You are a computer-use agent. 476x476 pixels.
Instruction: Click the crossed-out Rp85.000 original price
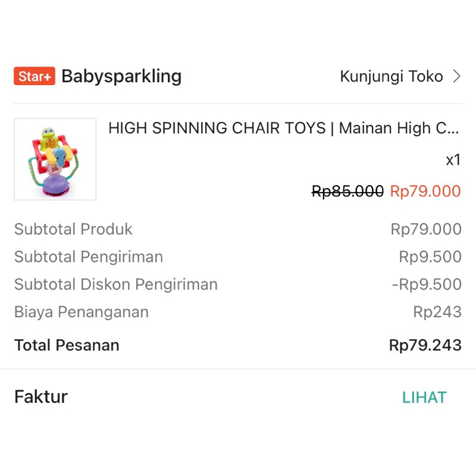tap(347, 191)
